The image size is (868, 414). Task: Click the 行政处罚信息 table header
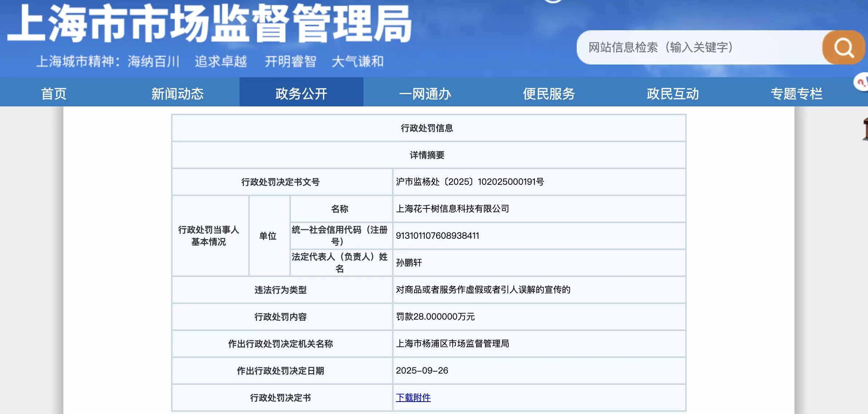[429, 128]
